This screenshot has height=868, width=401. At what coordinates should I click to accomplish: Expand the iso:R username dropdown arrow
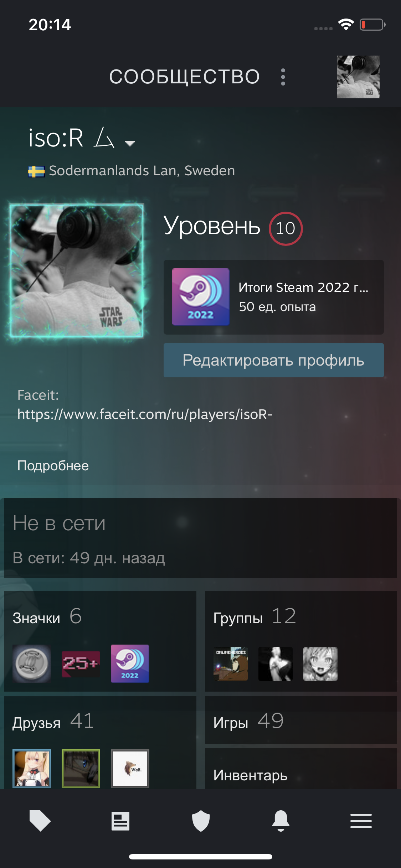coord(130,143)
